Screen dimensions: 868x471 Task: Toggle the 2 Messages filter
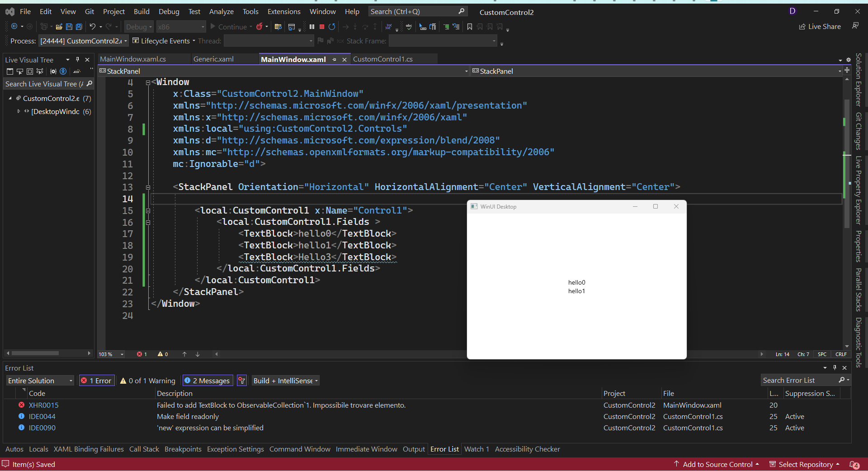click(207, 380)
